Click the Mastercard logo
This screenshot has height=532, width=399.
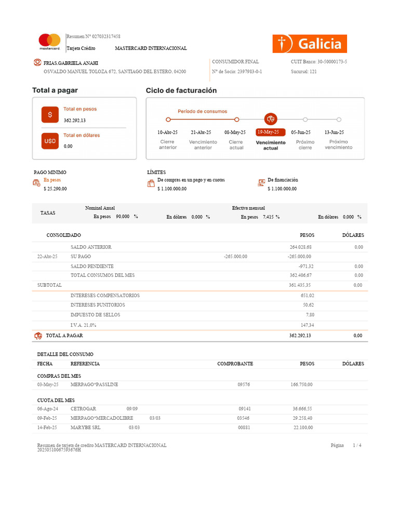[x=49, y=42]
